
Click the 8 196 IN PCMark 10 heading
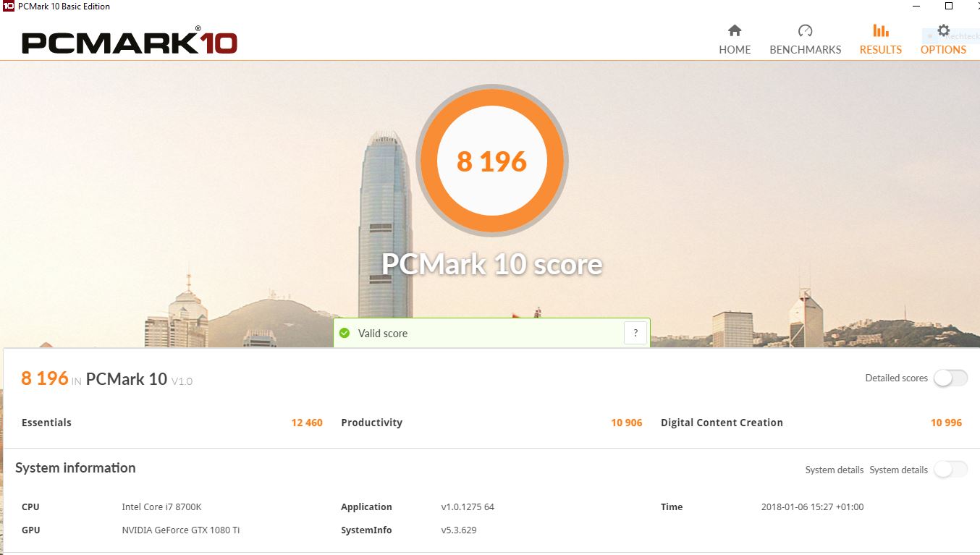click(107, 378)
